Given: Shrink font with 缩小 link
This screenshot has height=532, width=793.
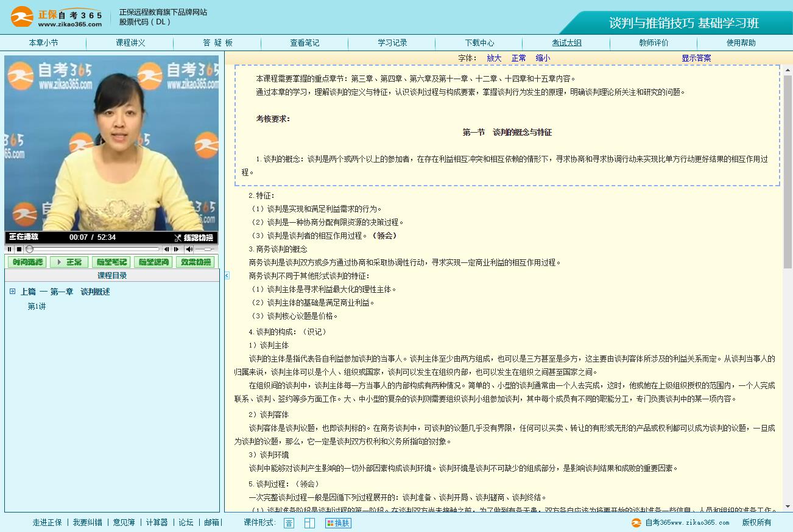Looking at the screenshot, I should pyautogui.click(x=543, y=58).
